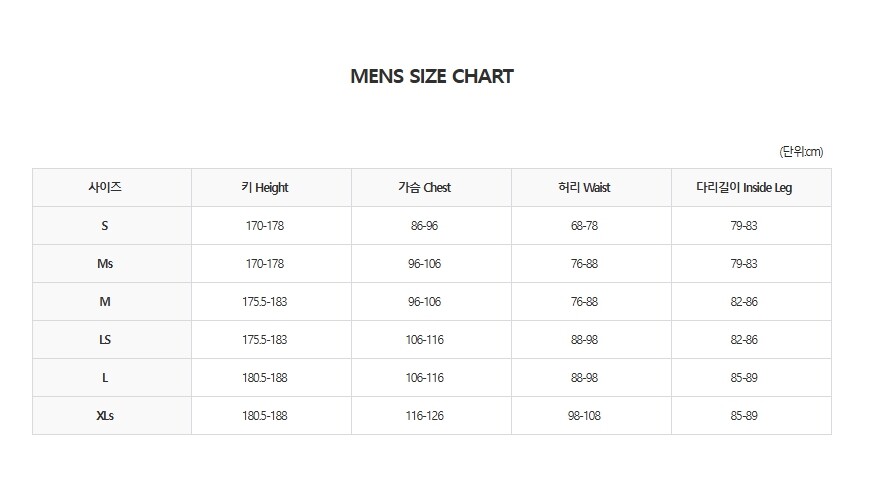Click the 다리길이 Inside Leg header
The width and height of the screenshot is (870, 488).
click(744, 187)
